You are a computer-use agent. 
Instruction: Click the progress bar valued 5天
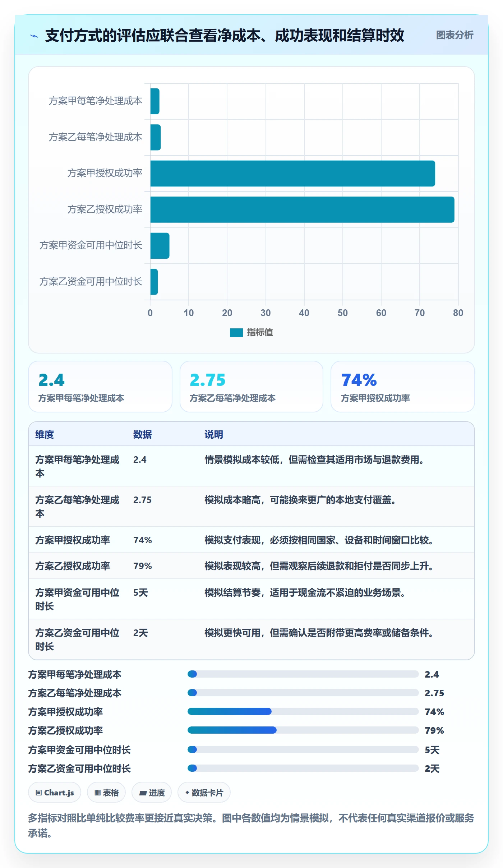tap(303, 749)
